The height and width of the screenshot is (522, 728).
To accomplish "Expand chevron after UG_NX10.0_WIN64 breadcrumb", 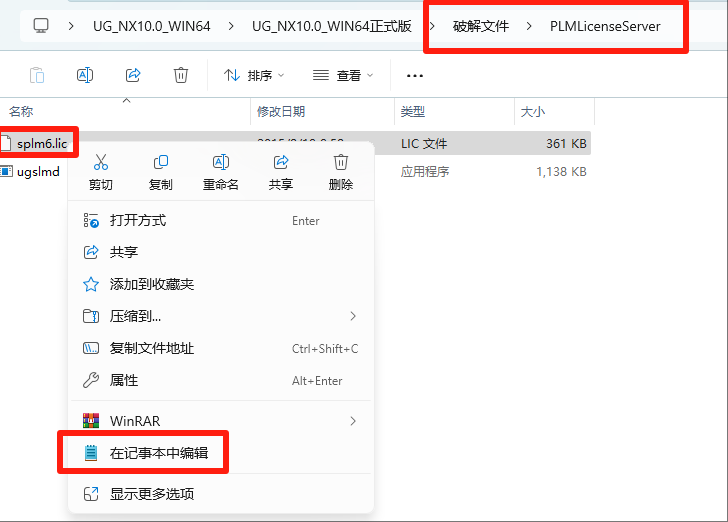I will [x=231, y=26].
